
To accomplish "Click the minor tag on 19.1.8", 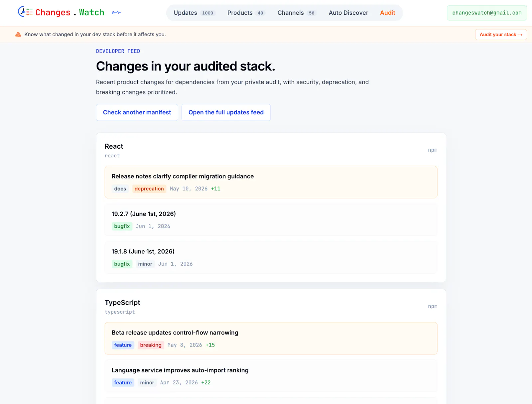I will click(145, 264).
